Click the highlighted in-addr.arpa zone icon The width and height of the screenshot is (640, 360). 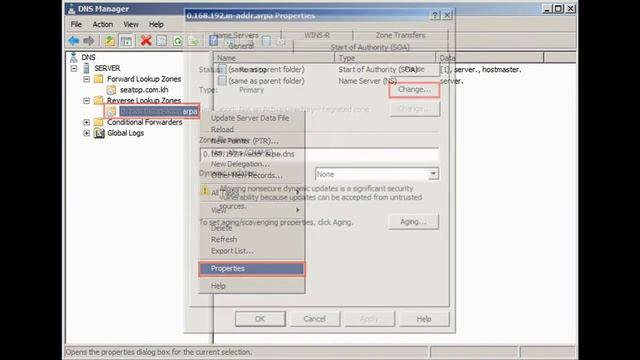(111, 111)
